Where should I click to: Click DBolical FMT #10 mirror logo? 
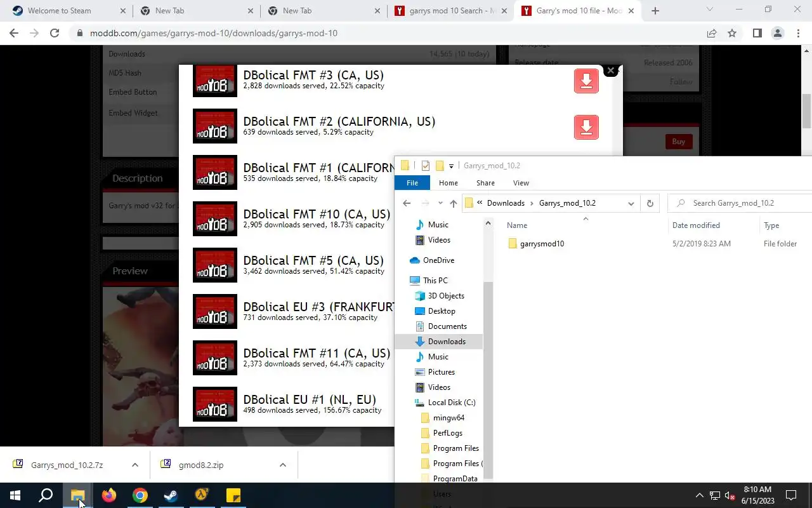(215, 218)
